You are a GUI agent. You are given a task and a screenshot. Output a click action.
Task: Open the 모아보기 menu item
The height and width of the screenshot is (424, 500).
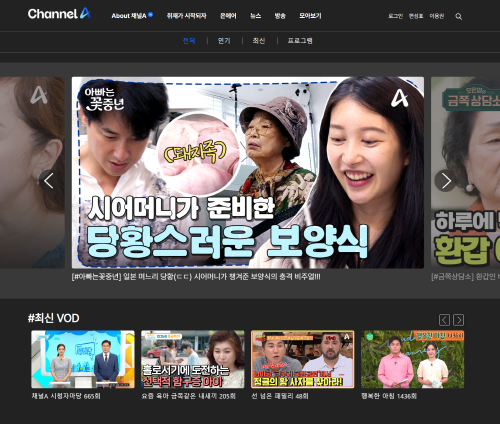pyautogui.click(x=310, y=16)
